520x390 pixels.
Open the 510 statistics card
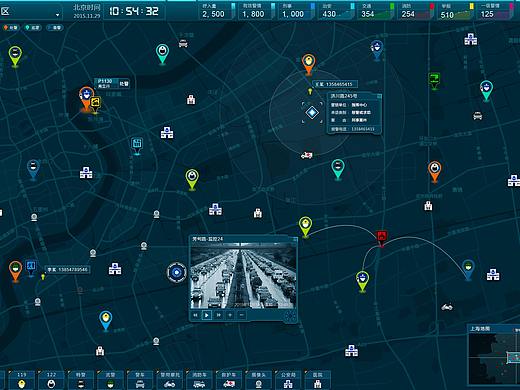pyautogui.click(x=456, y=11)
